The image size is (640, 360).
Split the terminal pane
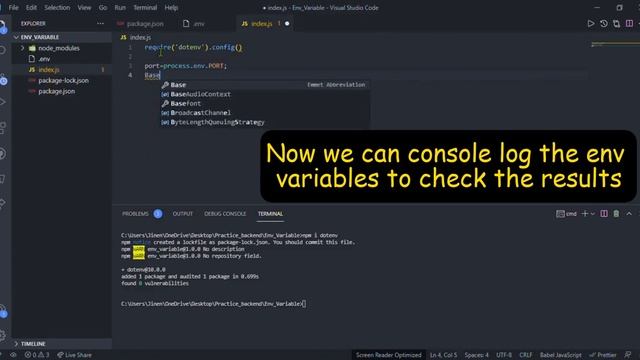point(604,214)
